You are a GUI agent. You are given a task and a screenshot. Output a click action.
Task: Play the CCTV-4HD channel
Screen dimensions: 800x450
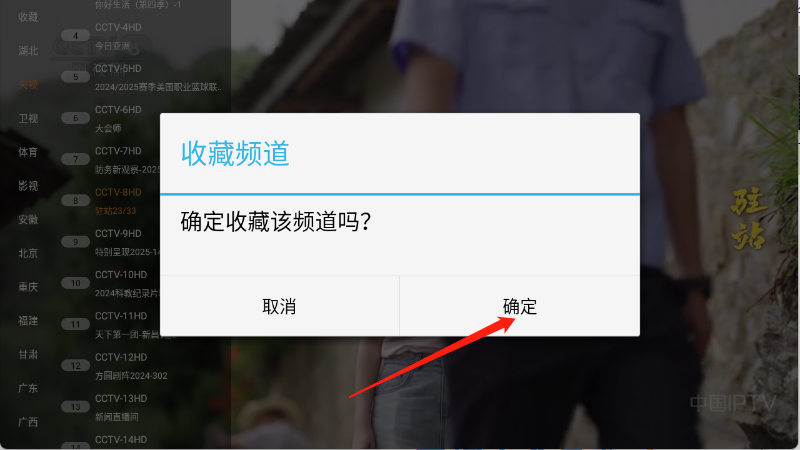click(118, 27)
